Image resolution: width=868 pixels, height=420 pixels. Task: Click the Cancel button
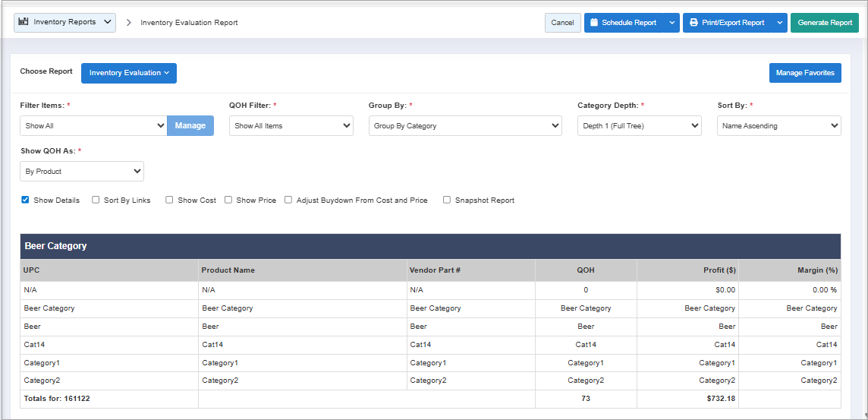pos(562,23)
